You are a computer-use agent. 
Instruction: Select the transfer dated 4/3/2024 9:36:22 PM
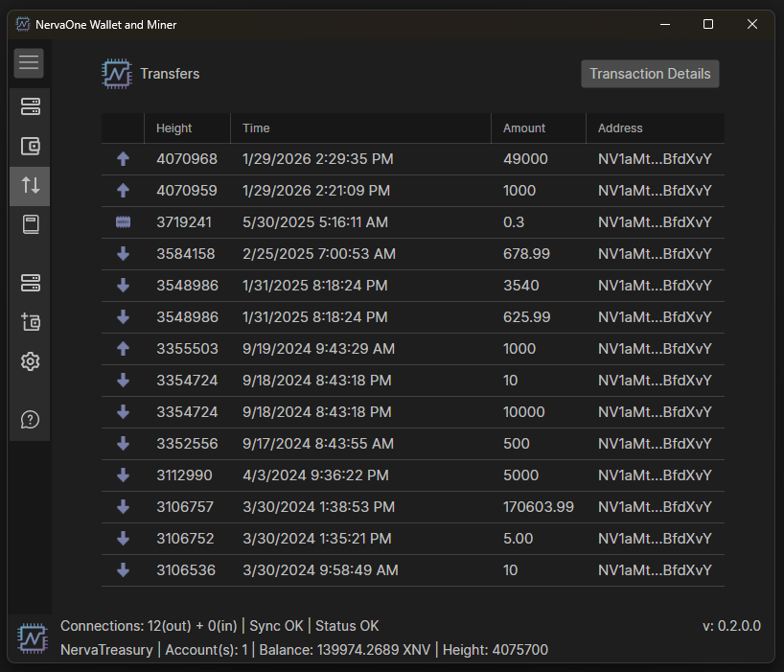click(315, 475)
